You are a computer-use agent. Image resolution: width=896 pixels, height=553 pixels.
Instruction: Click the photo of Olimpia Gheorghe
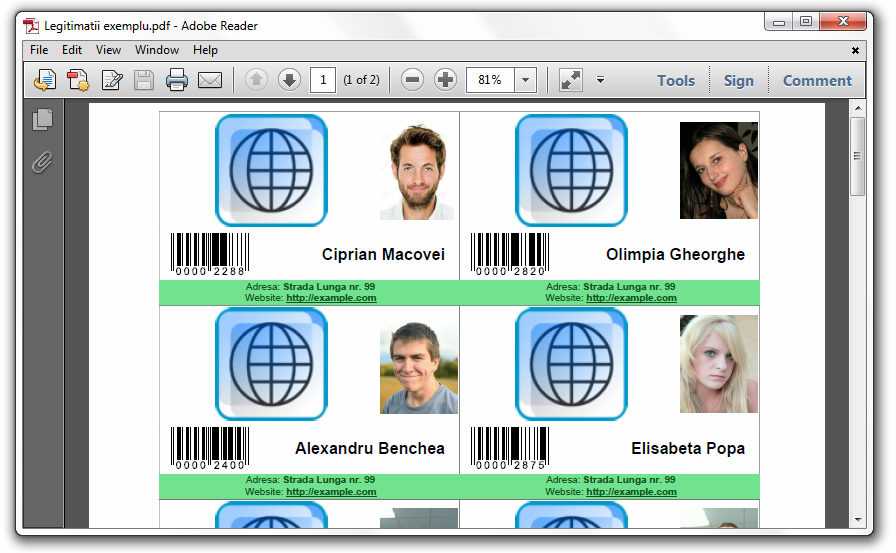pos(718,170)
